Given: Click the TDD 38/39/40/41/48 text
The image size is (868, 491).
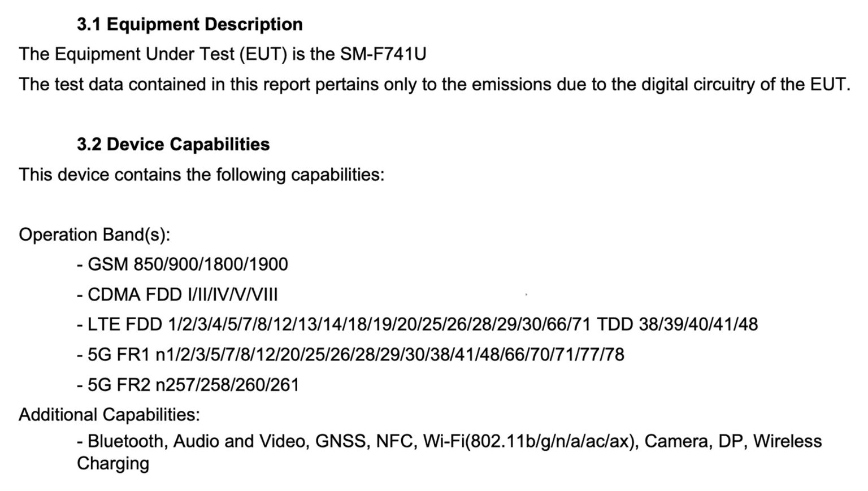Looking at the screenshot, I should point(677,324).
